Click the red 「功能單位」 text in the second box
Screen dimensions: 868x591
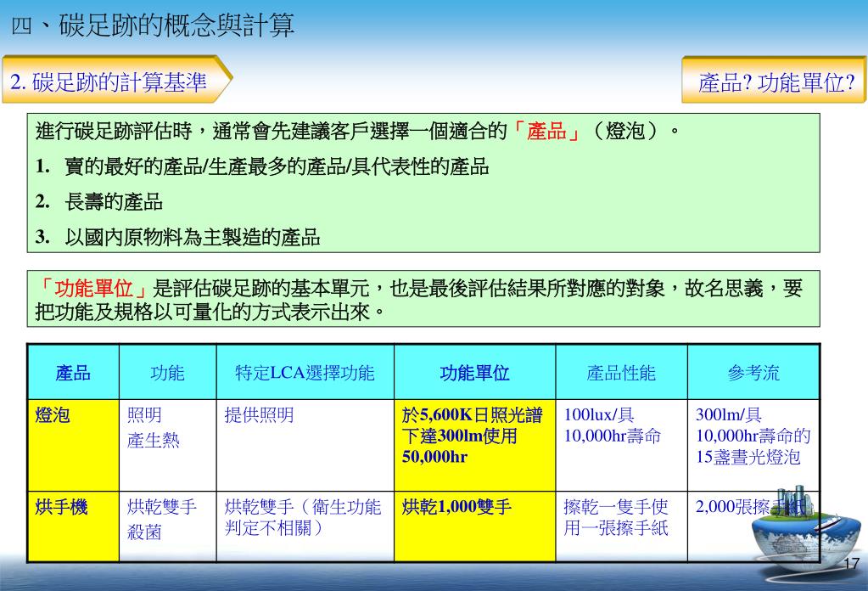(x=93, y=288)
